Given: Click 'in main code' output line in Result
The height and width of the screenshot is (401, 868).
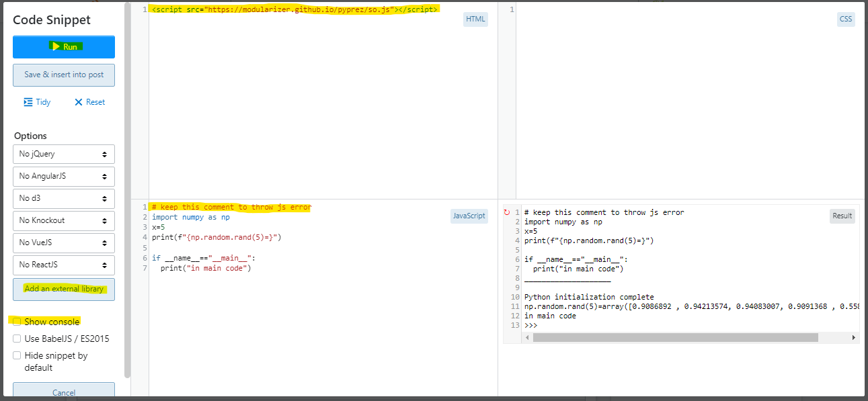Looking at the screenshot, I should tap(550, 316).
